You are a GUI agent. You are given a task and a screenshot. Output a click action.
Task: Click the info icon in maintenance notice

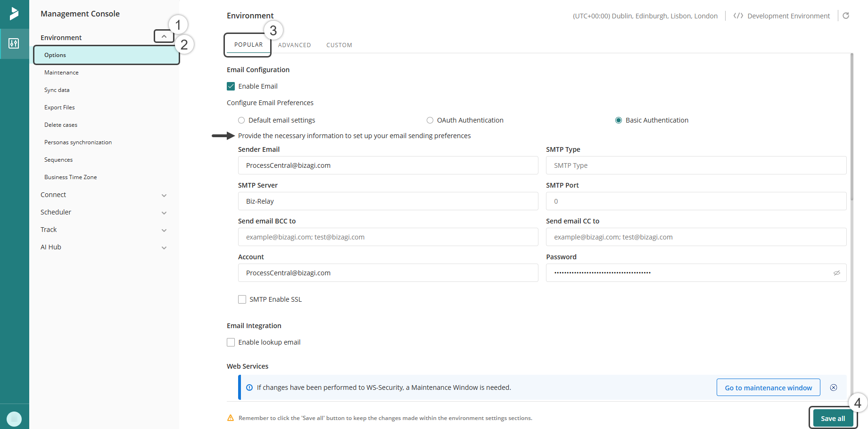(249, 388)
